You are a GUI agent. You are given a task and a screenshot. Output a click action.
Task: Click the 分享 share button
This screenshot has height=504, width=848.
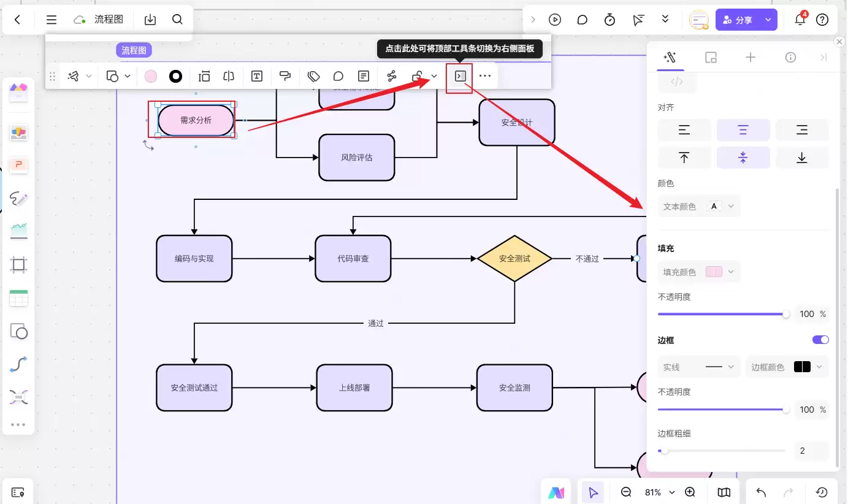(746, 20)
